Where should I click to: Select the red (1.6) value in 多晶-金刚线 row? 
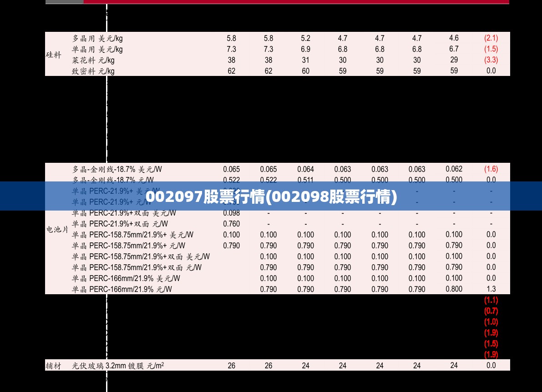pos(491,169)
